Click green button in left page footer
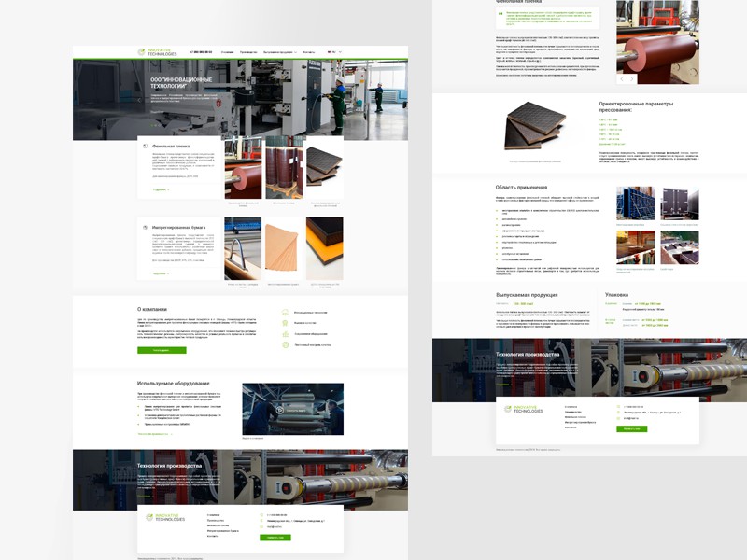Viewport: 747px width, 560px height. pos(275,538)
